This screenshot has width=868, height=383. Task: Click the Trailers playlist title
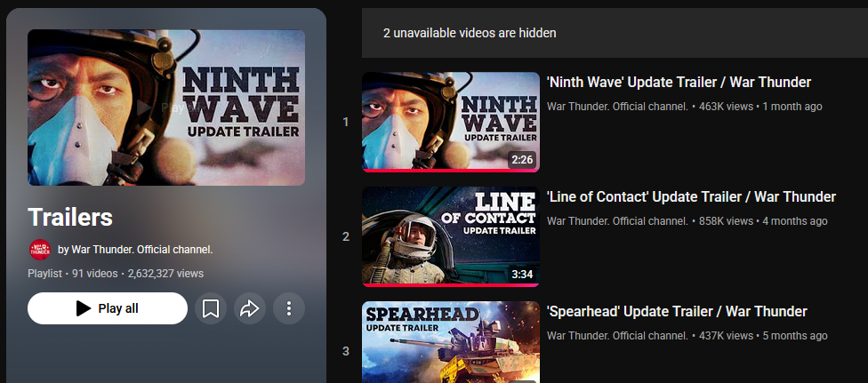pos(70,218)
